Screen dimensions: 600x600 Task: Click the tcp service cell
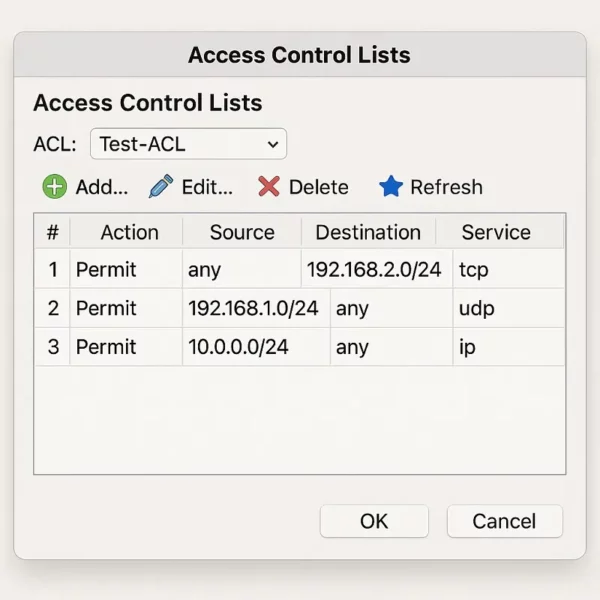click(509, 269)
